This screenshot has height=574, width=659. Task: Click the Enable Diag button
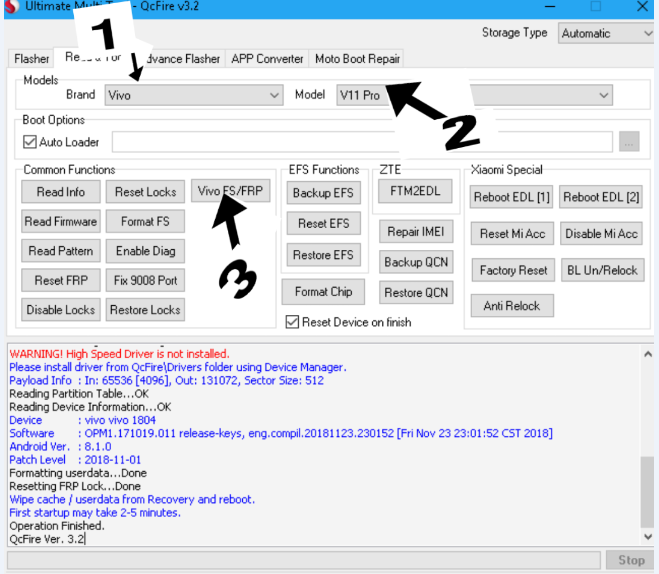click(x=145, y=251)
